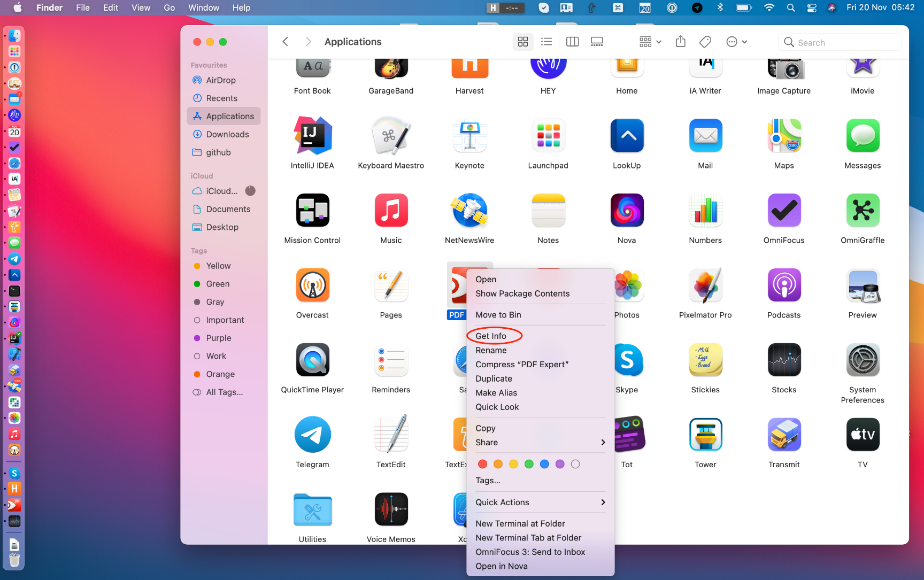Click the Mission Control app icon

(x=312, y=211)
